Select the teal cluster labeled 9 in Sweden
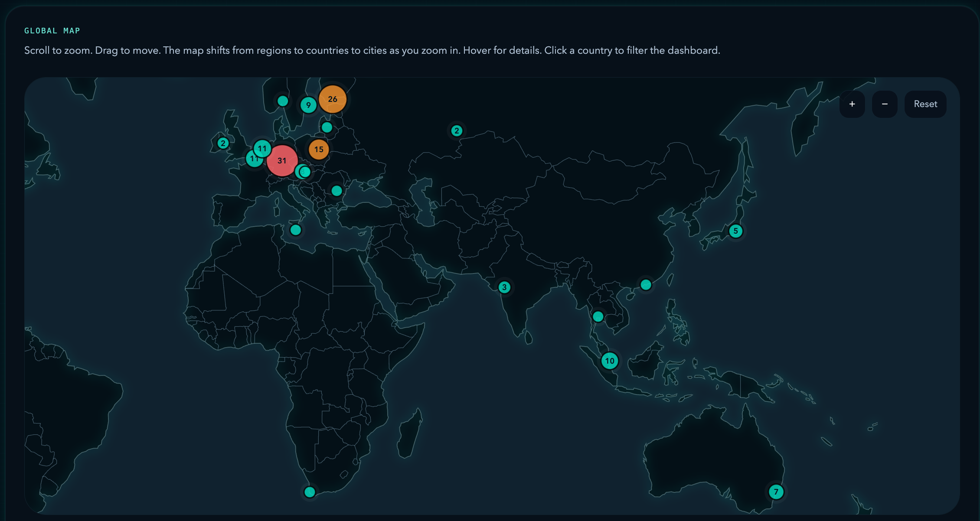This screenshot has width=980, height=521. (308, 105)
